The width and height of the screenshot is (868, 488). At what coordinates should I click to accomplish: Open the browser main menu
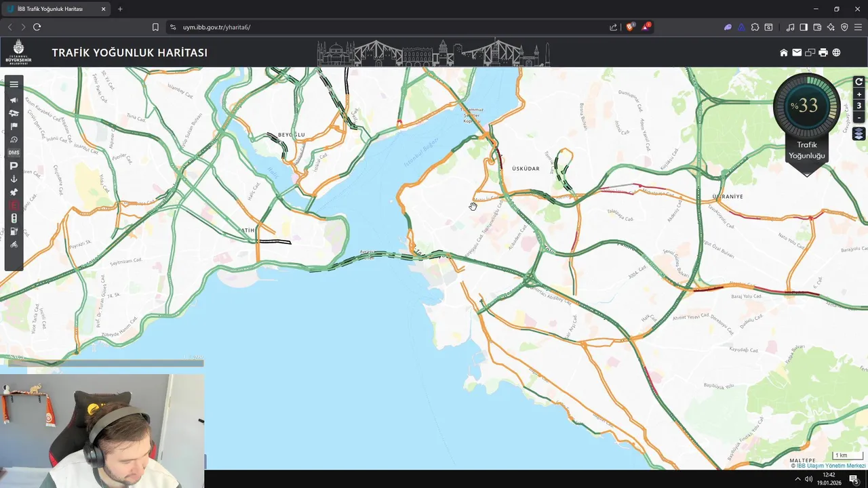coord(858,27)
